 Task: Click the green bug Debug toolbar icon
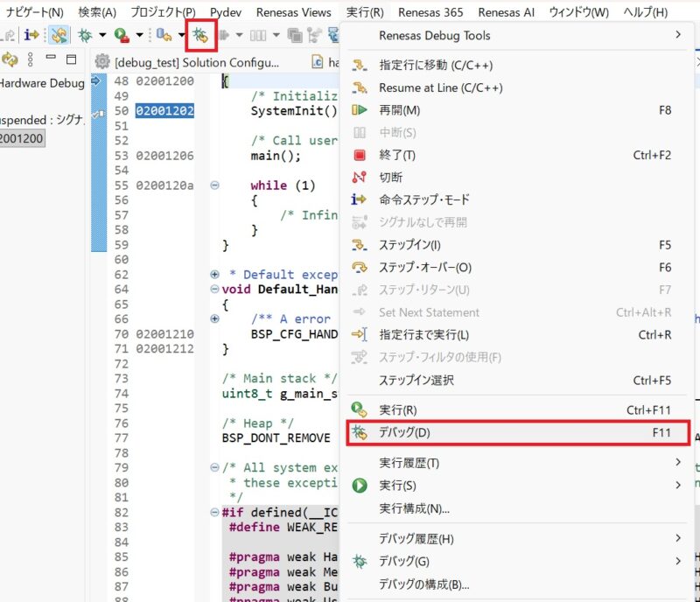point(86,35)
